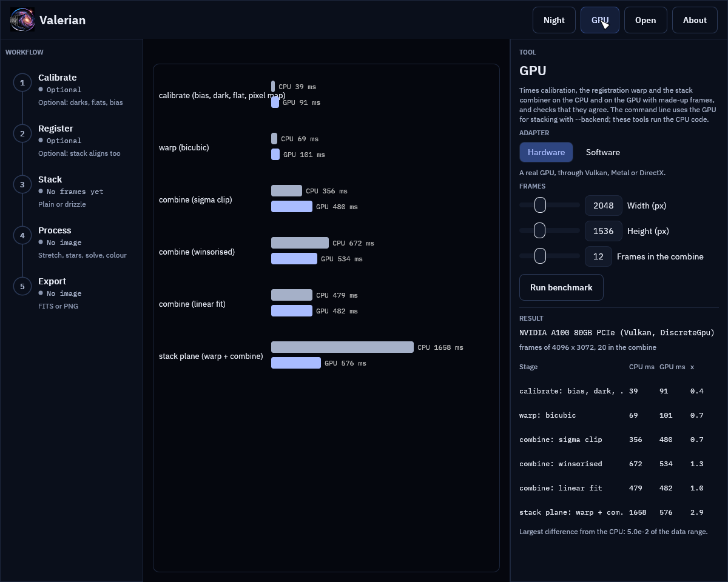Edit the Height value field 1536

604,231
